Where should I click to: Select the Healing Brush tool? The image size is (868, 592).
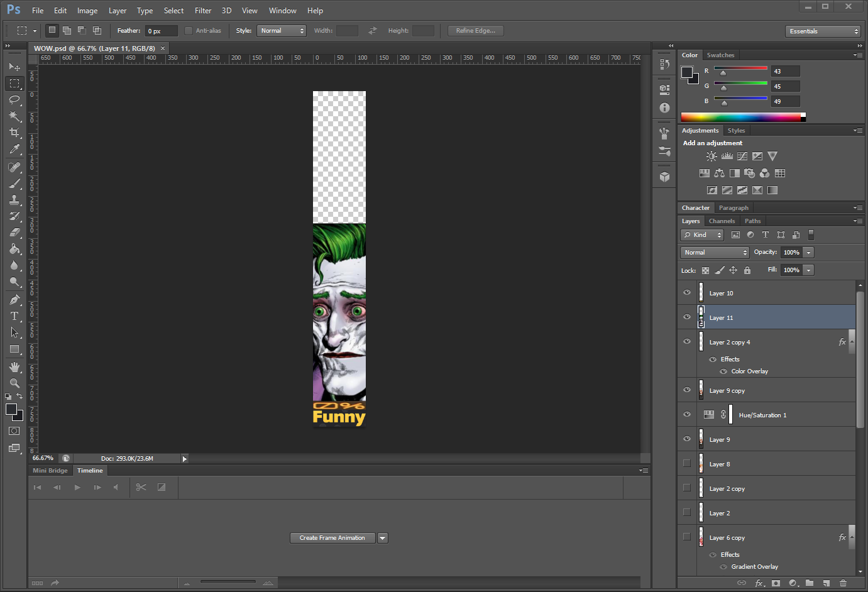(14, 167)
